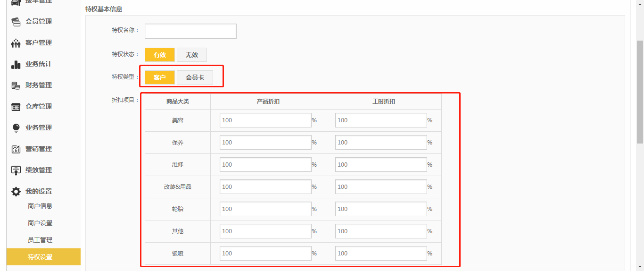Click the 绩效管理 icon in sidebar
Image resolution: width=644 pixels, height=271 pixels.
tap(16, 170)
